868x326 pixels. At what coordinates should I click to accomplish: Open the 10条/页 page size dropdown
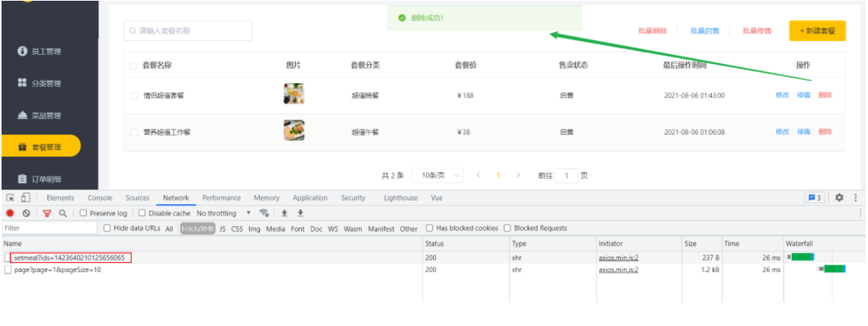[x=437, y=175]
